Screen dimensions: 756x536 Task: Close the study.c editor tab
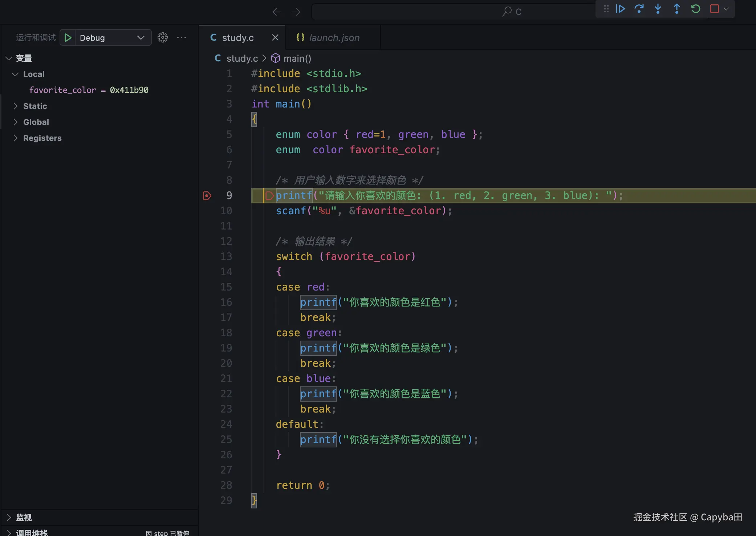tap(275, 37)
